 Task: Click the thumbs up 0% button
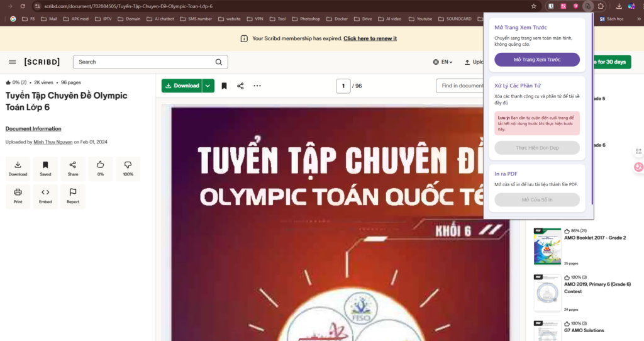(x=101, y=169)
